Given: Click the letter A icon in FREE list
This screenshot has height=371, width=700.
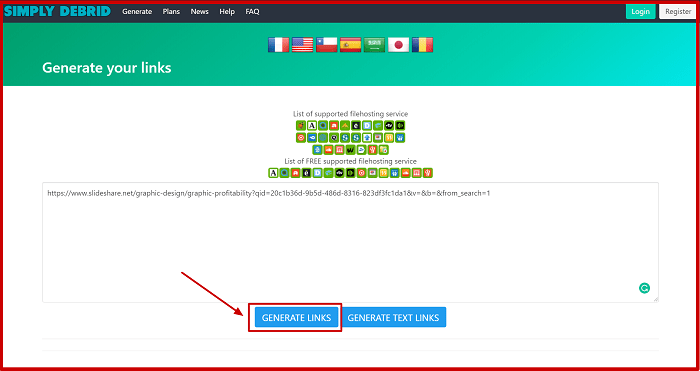Looking at the screenshot, I should (273, 173).
